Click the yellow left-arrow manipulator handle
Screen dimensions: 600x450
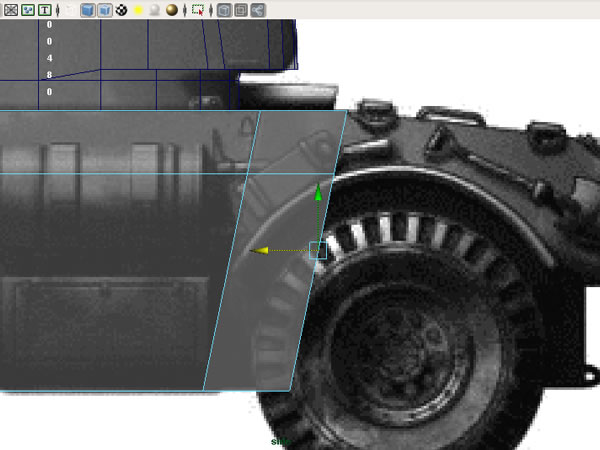pyautogui.click(x=259, y=251)
